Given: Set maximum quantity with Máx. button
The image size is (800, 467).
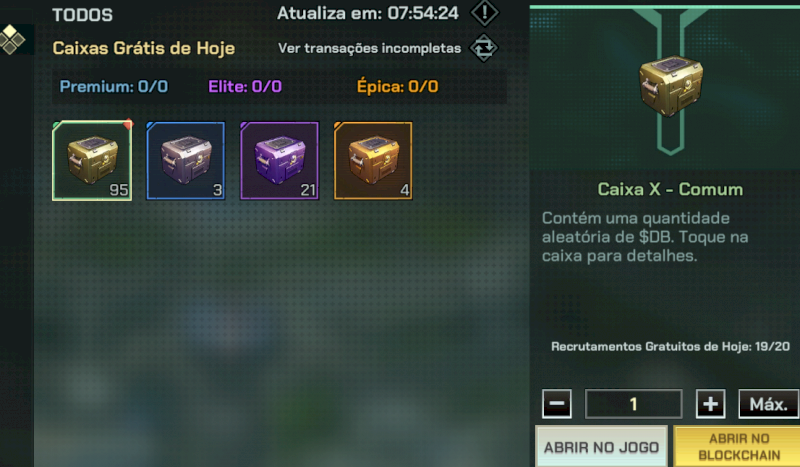Looking at the screenshot, I should pyautogui.click(x=768, y=404).
